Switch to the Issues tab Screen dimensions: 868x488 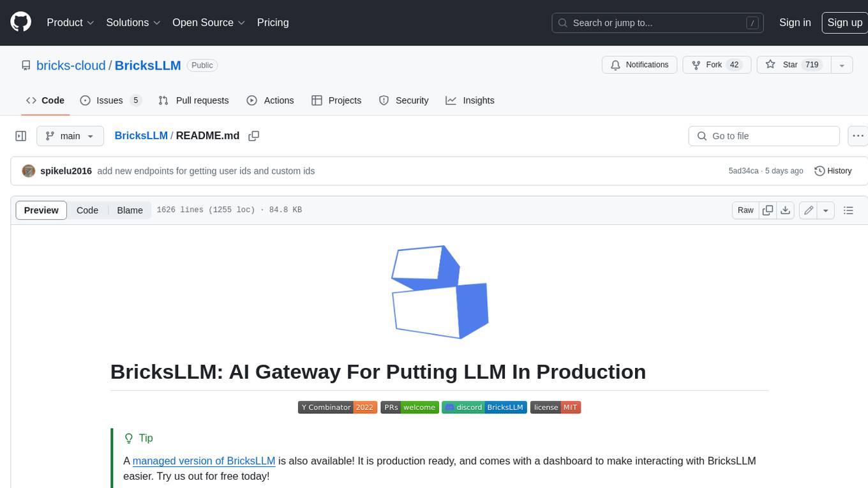110,100
